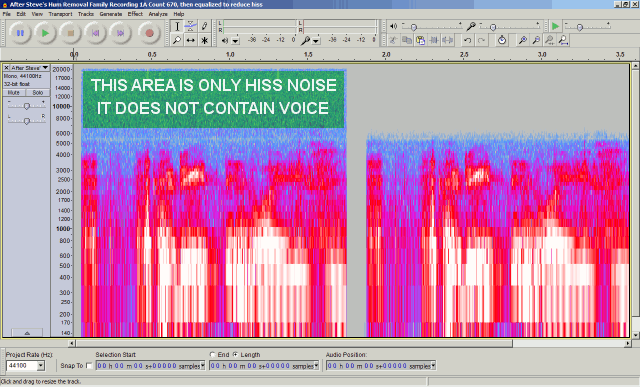640x387 pixels.
Task: Click the output meter speaker icon
Action: tap(225, 40)
